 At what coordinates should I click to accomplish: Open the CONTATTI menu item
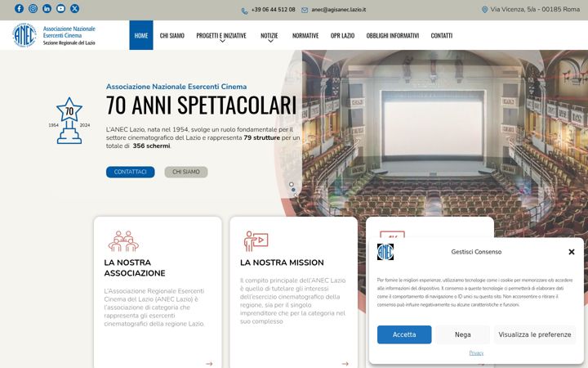click(441, 35)
